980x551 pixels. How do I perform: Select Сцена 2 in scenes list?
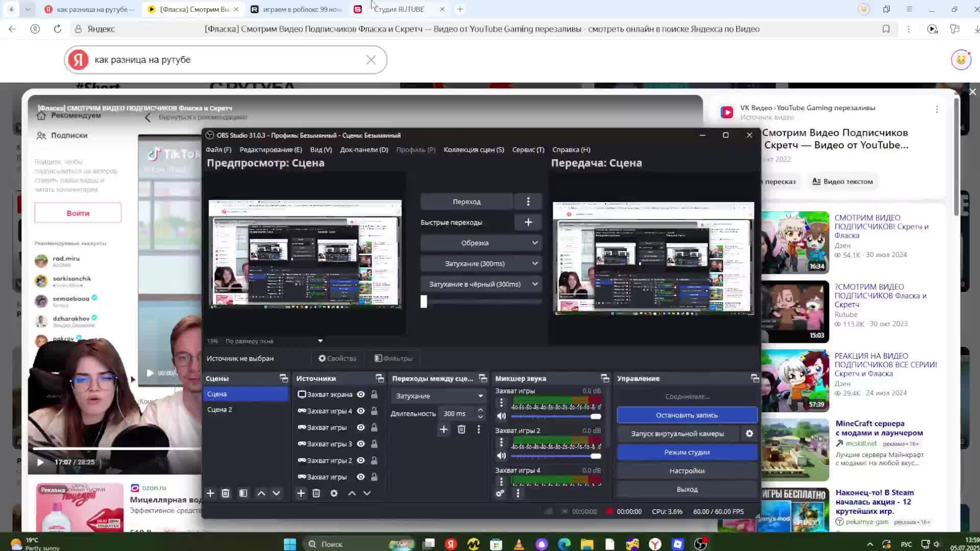pos(246,410)
